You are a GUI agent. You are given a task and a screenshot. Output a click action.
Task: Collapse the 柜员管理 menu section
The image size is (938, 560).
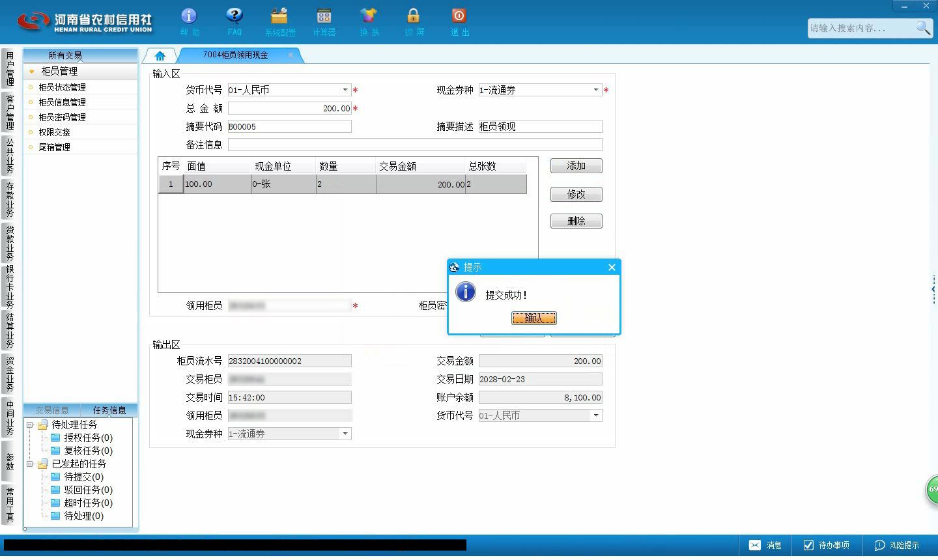tap(32, 71)
